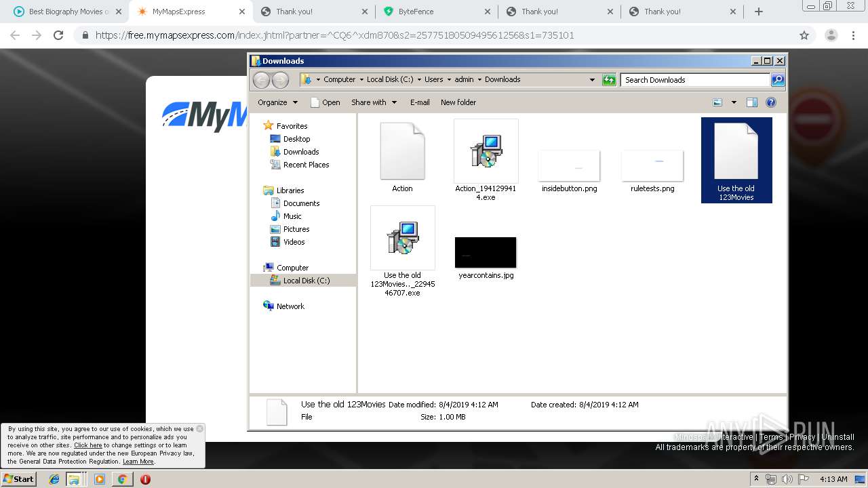
Task: Open the Organize dropdown menu
Action: 277,102
